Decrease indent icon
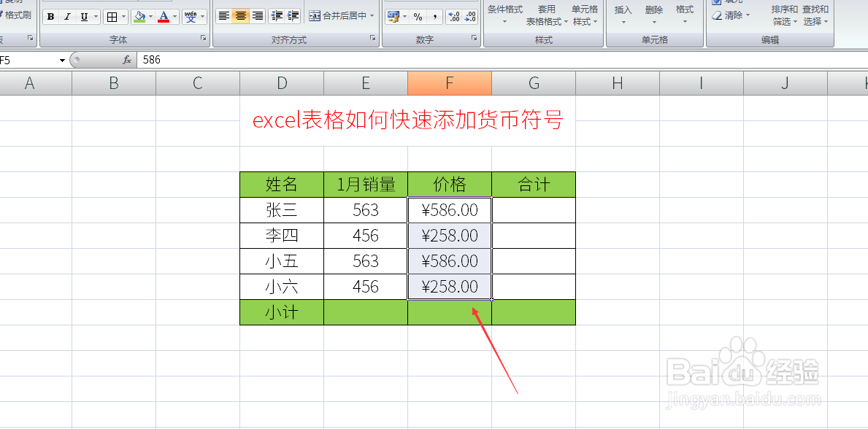 point(277,16)
